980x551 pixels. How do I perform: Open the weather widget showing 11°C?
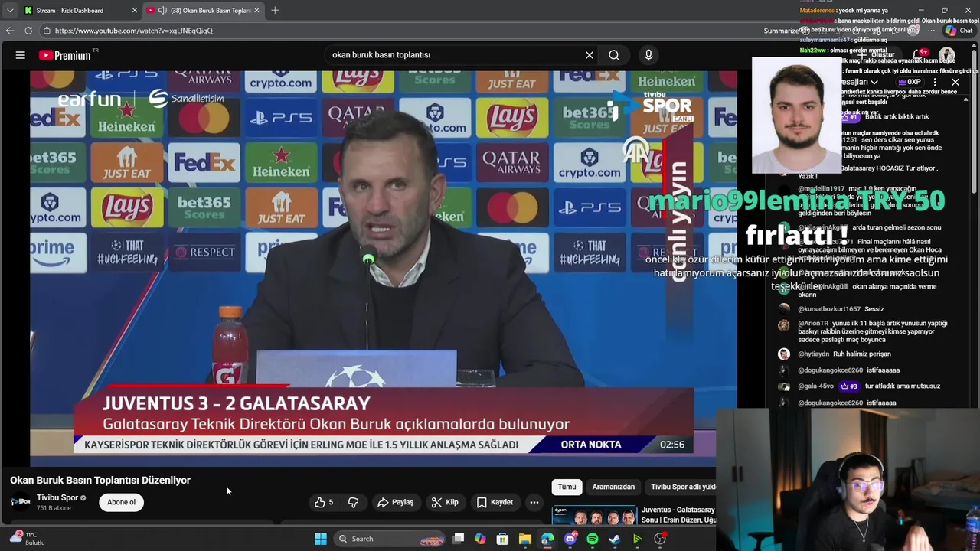coord(28,538)
